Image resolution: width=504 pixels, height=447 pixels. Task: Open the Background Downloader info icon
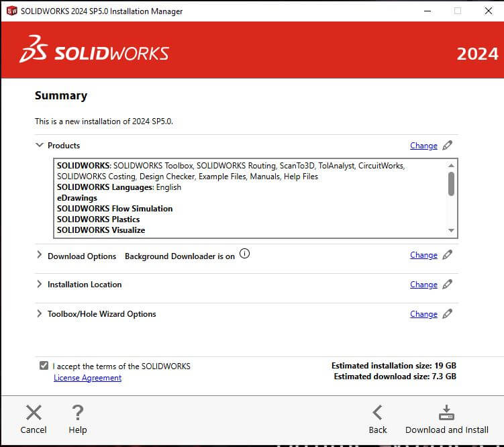(x=244, y=254)
